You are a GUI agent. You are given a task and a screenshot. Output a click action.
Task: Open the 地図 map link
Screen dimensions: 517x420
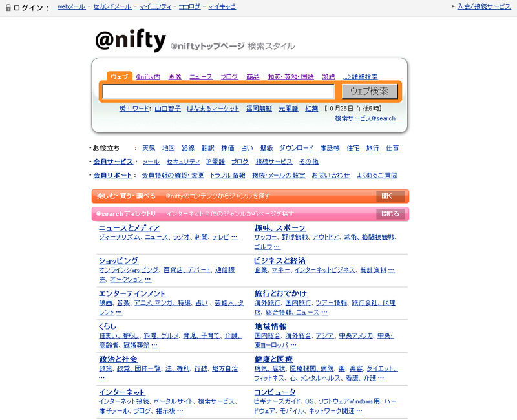169,148
